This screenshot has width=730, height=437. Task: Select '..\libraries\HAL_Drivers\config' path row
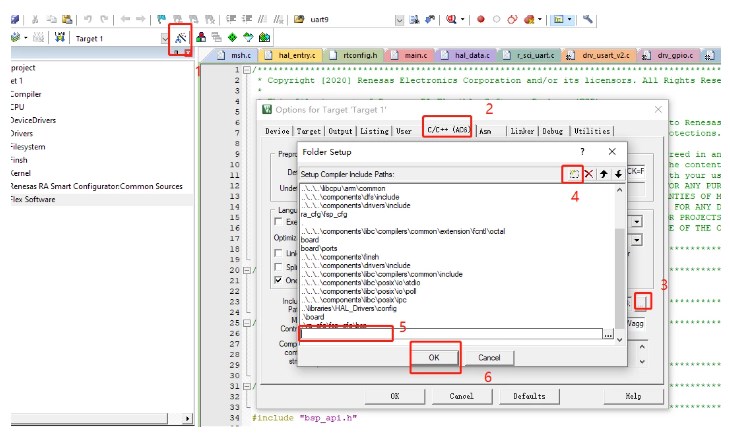[x=349, y=308]
